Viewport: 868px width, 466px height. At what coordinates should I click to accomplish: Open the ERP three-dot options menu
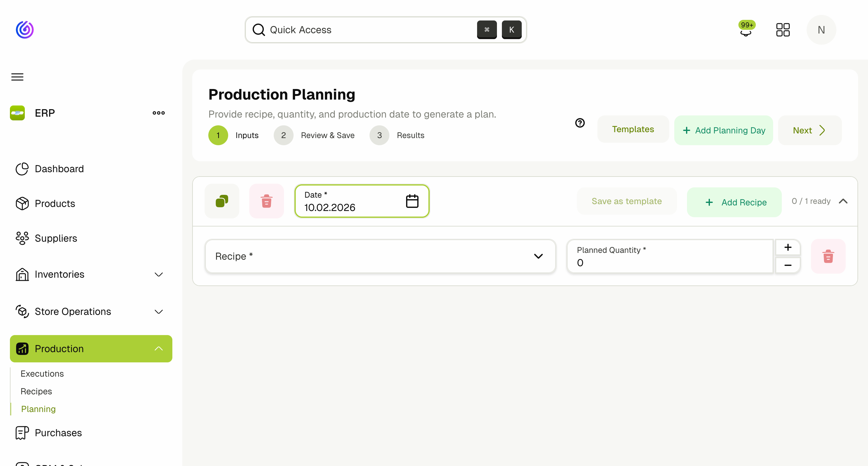[x=158, y=113]
